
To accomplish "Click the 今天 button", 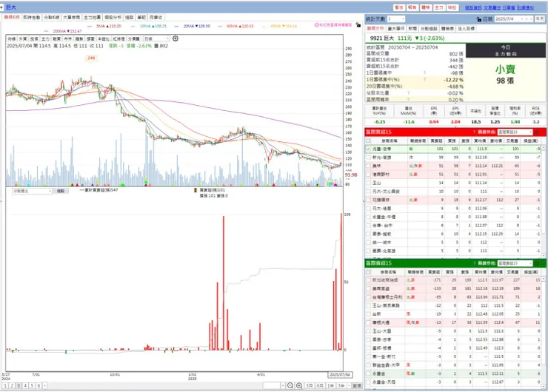I will 540,18.
